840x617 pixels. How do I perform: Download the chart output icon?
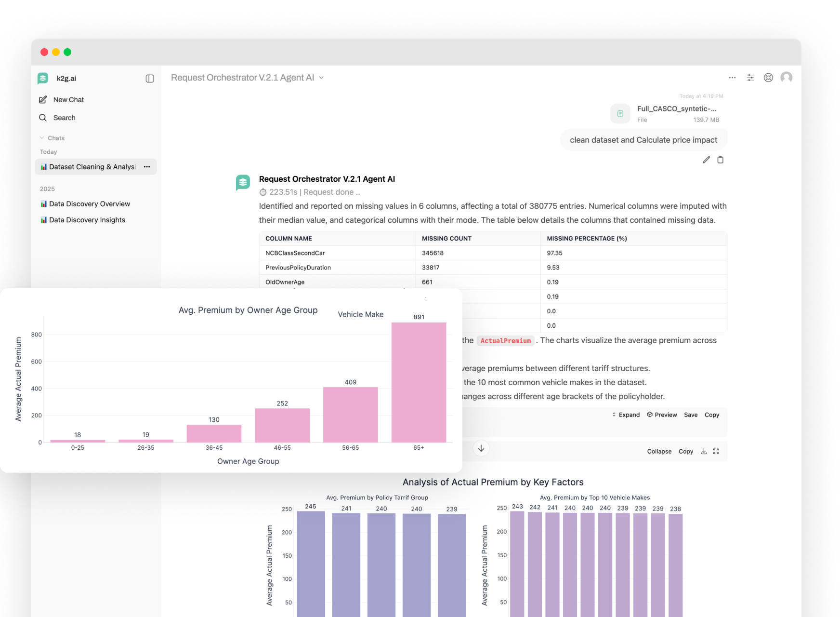pos(704,452)
